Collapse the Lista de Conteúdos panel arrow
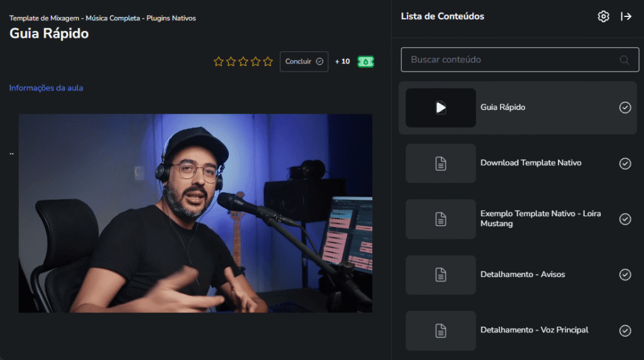644x360 pixels. 626,16
